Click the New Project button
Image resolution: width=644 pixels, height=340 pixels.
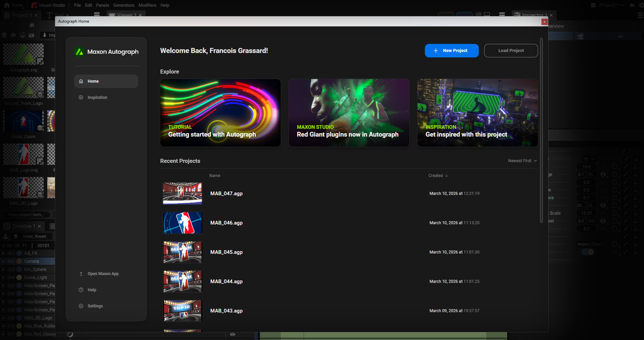[x=451, y=51]
